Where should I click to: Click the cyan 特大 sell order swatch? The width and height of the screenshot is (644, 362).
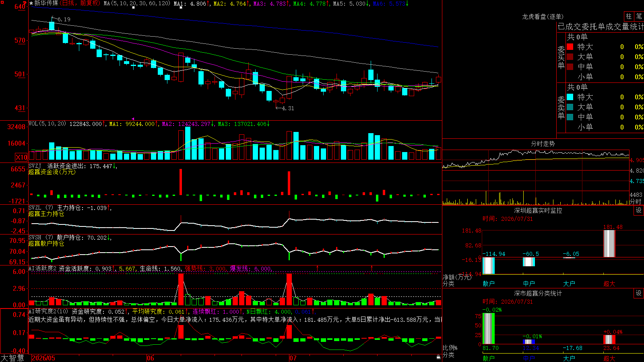(570, 97)
